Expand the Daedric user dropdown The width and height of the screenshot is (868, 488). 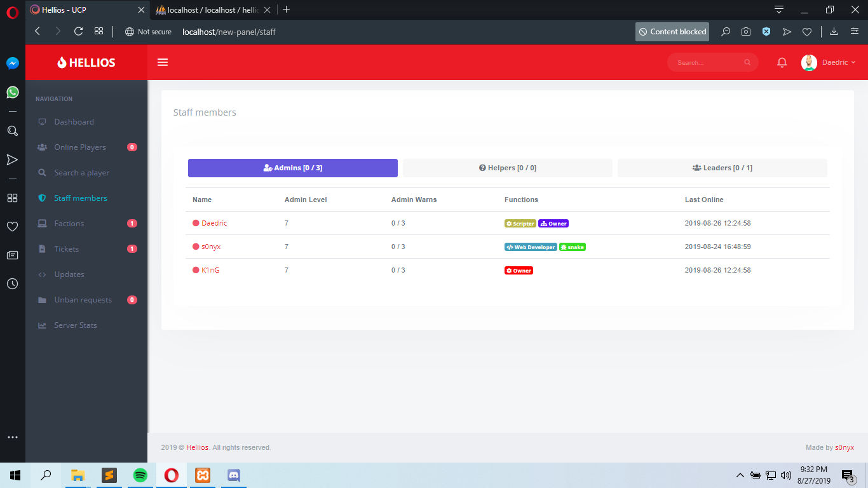pyautogui.click(x=828, y=62)
